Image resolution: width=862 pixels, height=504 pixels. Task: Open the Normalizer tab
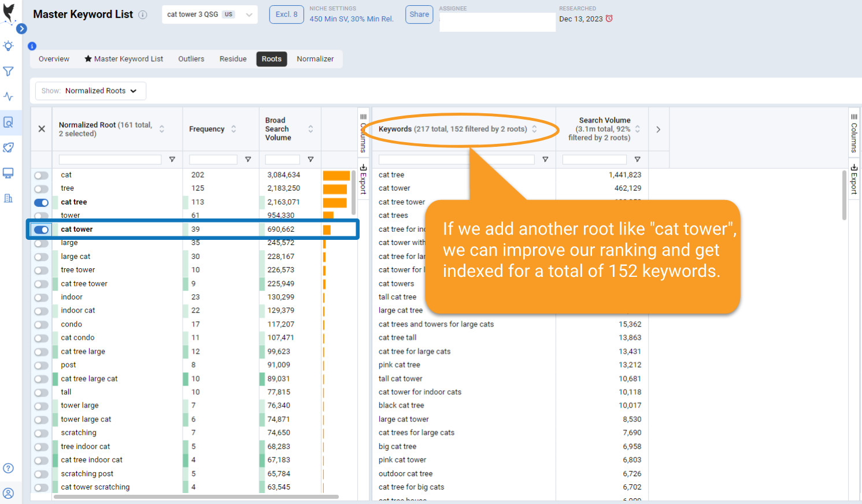pos(315,59)
